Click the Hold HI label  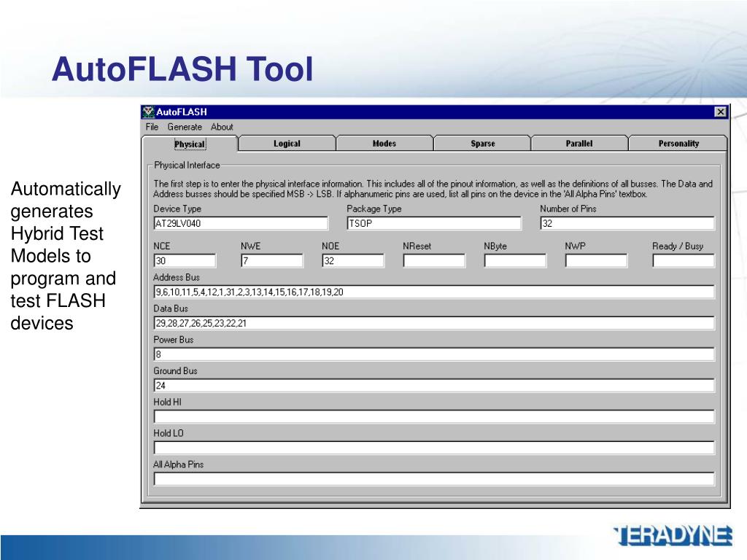pos(167,402)
